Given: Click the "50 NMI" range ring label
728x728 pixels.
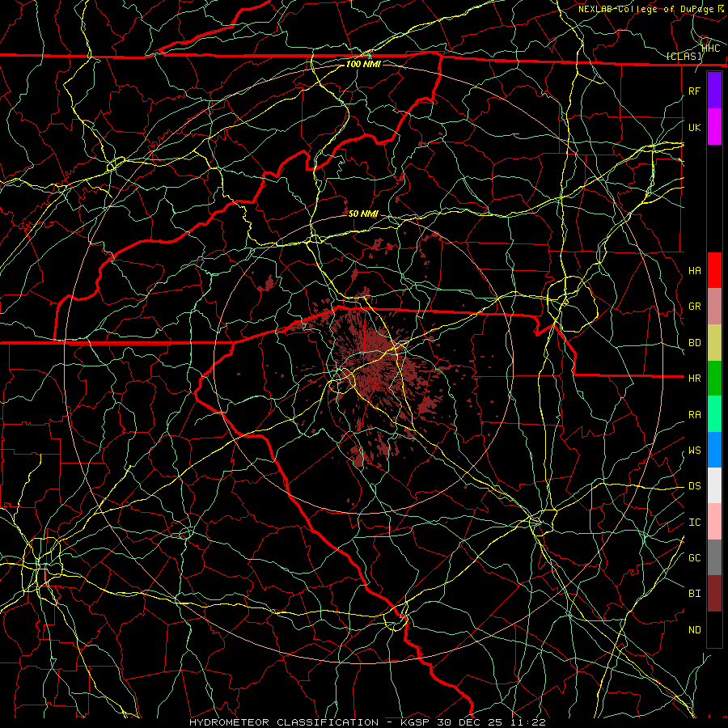Looking at the screenshot, I should coord(363,214).
